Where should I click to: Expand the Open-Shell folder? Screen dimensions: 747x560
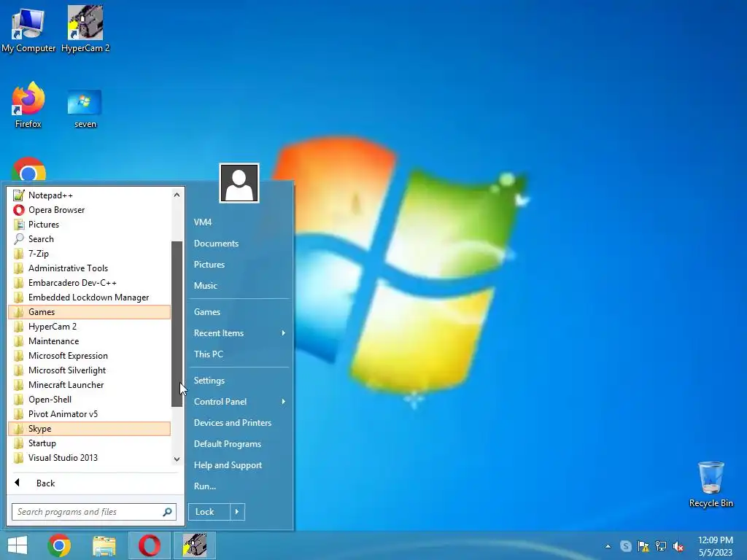pyautogui.click(x=90, y=400)
